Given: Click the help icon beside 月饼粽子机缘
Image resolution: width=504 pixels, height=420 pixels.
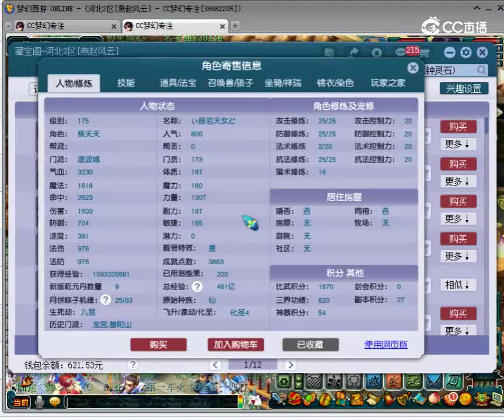Looking at the screenshot, I should pos(106,300).
